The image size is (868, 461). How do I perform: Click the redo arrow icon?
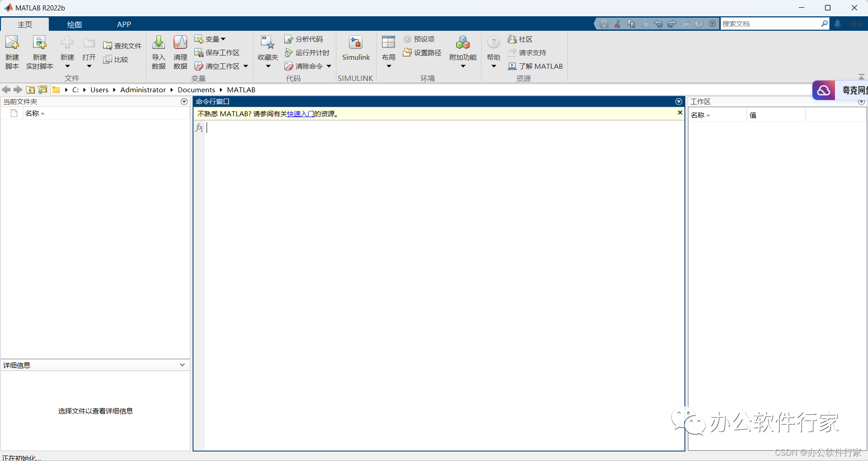point(672,24)
